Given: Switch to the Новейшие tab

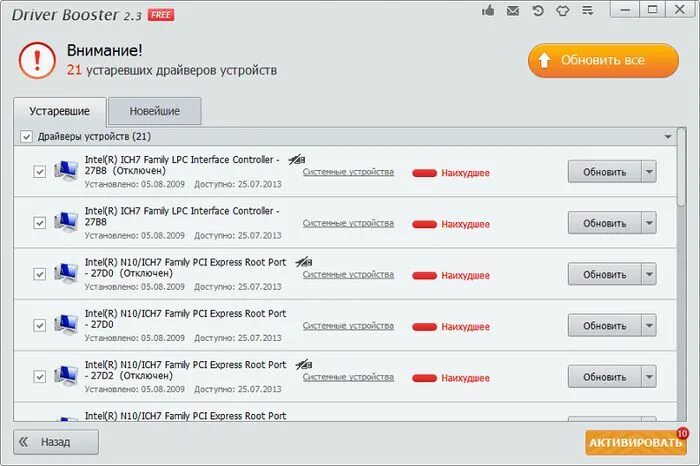Looking at the screenshot, I should pyautogui.click(x=155, y=111).
